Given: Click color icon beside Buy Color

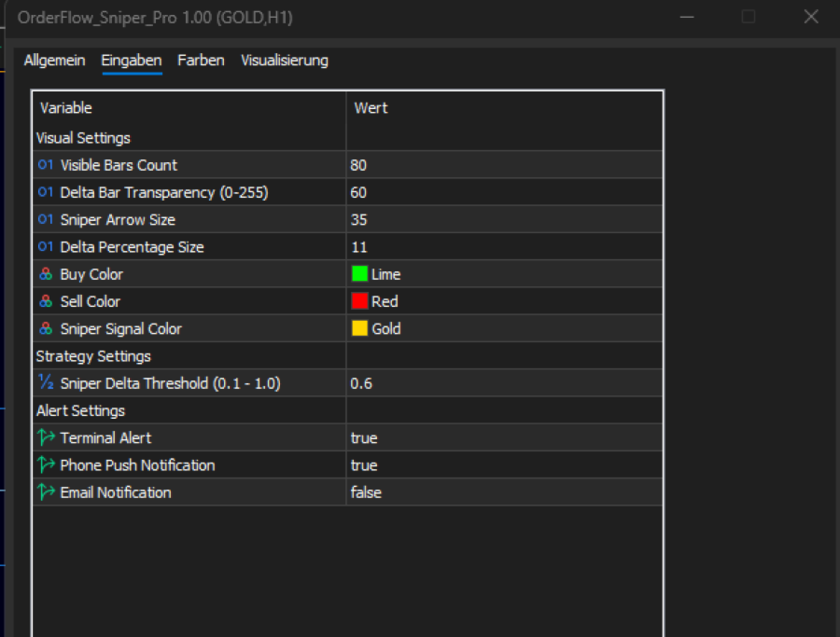Looking at the screenshot, I should click(x=46, y=274).
